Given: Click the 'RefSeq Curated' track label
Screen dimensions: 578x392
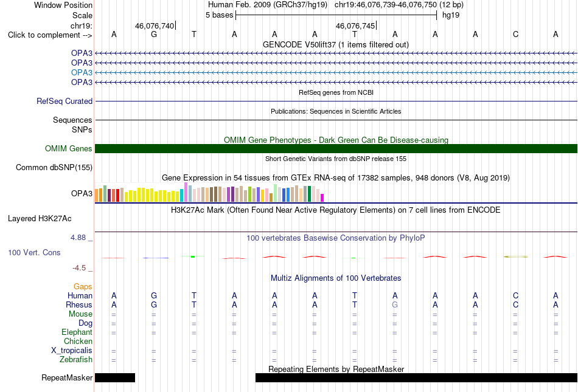Looking at the screenshot, I should (64, 101).
